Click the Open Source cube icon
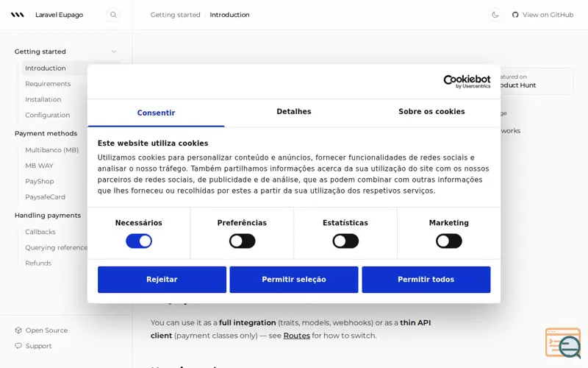Viewport: 588px width, 368px height. [x=18, y=330]
